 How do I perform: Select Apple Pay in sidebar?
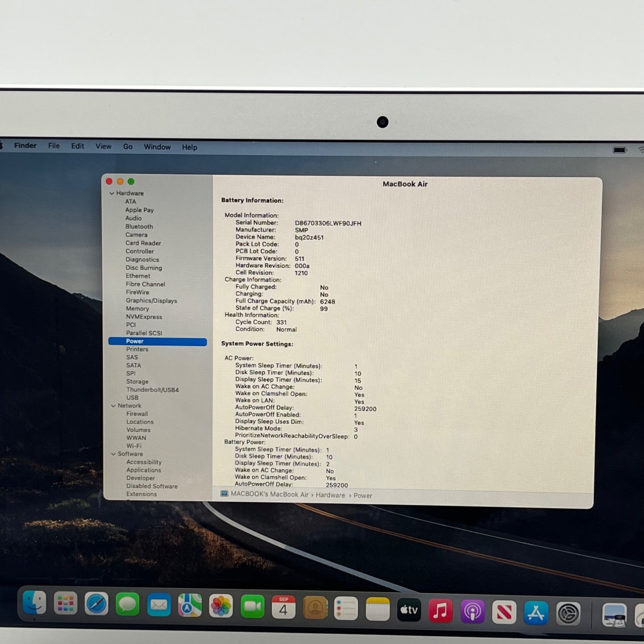[139, 210]
